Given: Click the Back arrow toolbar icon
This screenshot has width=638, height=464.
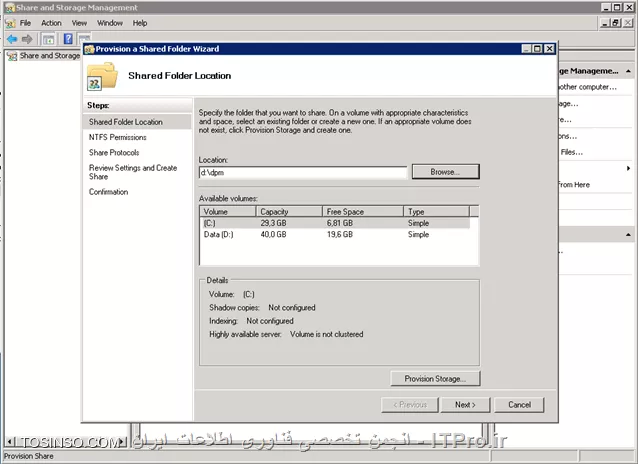Looking at the screenshot, I should tap(12, 39).
